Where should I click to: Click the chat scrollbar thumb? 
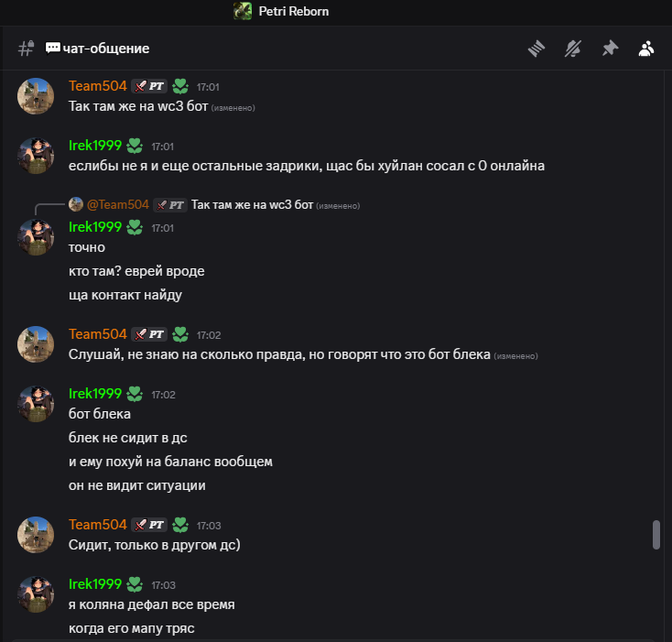coord(656,535)
